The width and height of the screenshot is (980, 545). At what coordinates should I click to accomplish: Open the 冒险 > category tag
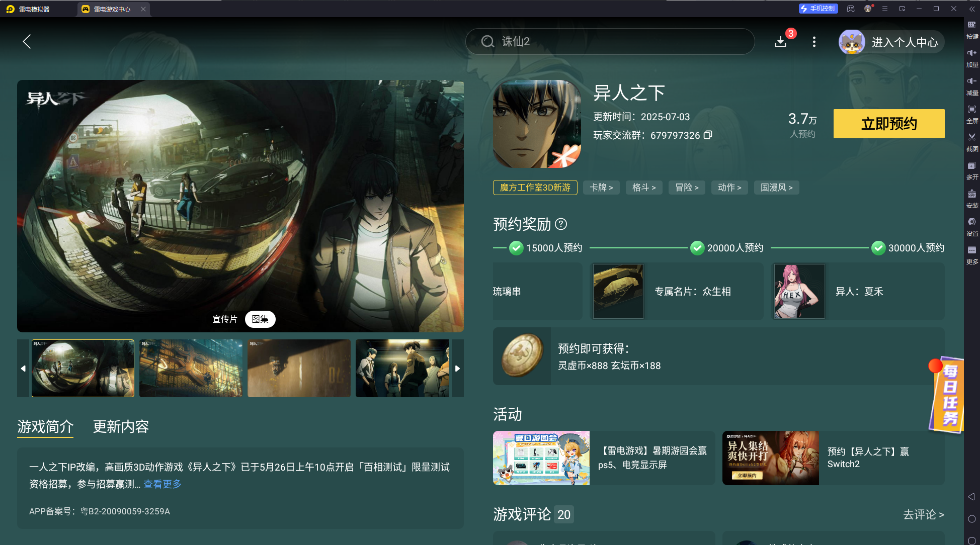pos(687,188)
